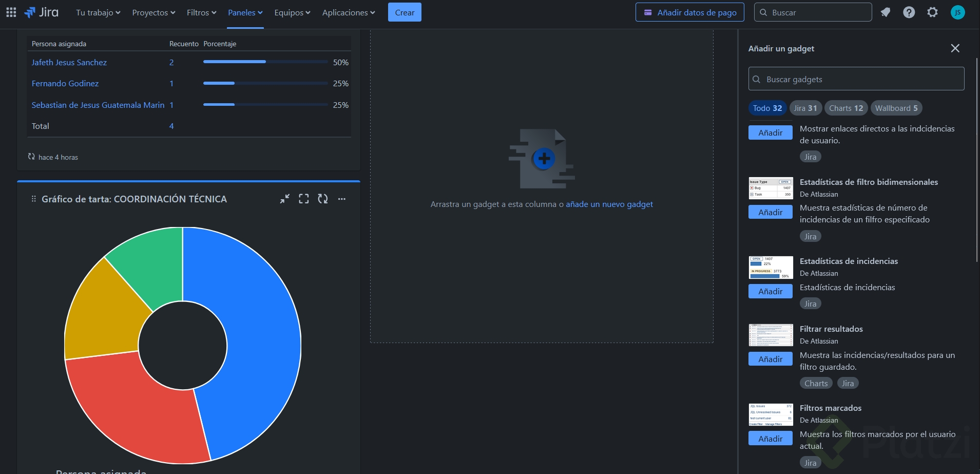This screenshot has width=980, height=474.
Task: Open the Sebastian de Jesus Guatemala Marin link
Action: [98, 105]
